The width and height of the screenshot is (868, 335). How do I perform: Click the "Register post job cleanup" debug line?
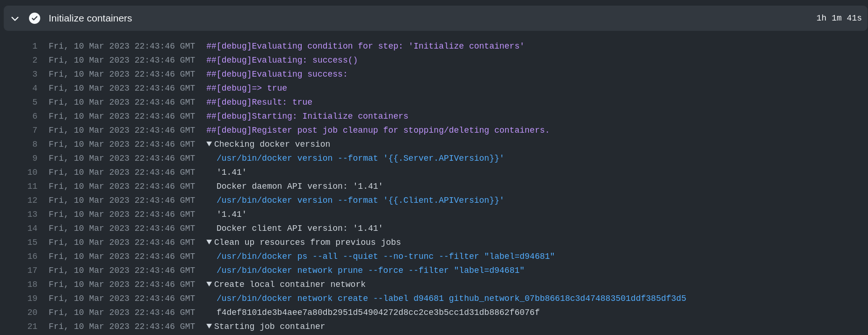click(378, 130)
